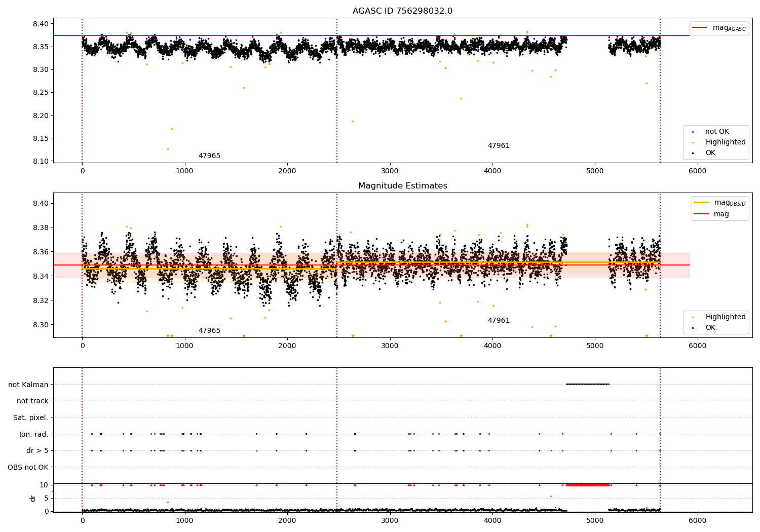Click the '47965' label in the AGASC ID plot
The width and height of the screenshot is (760, 532).
(209, 156)
